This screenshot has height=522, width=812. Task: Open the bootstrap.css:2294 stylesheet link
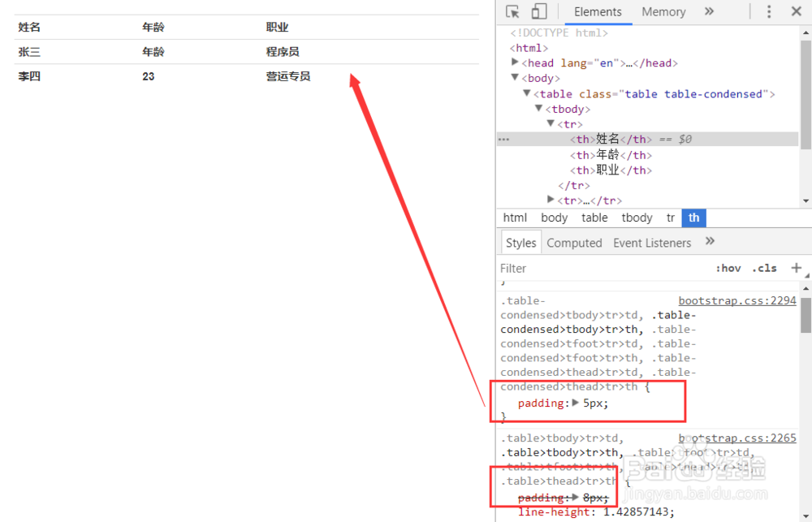coord(737,300)
